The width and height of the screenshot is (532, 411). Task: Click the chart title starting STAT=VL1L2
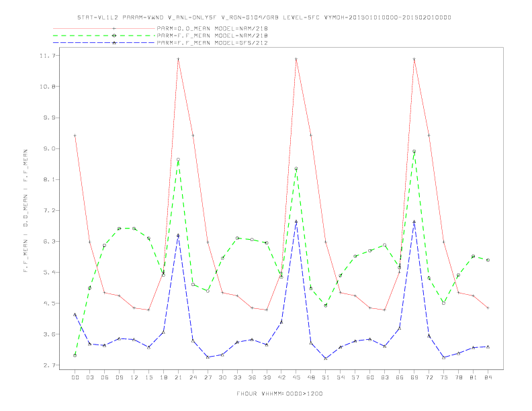(x=264, y=17)
